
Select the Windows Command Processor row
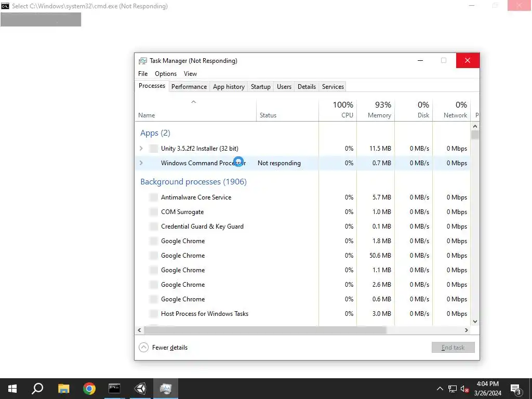(x=303, y=163)
